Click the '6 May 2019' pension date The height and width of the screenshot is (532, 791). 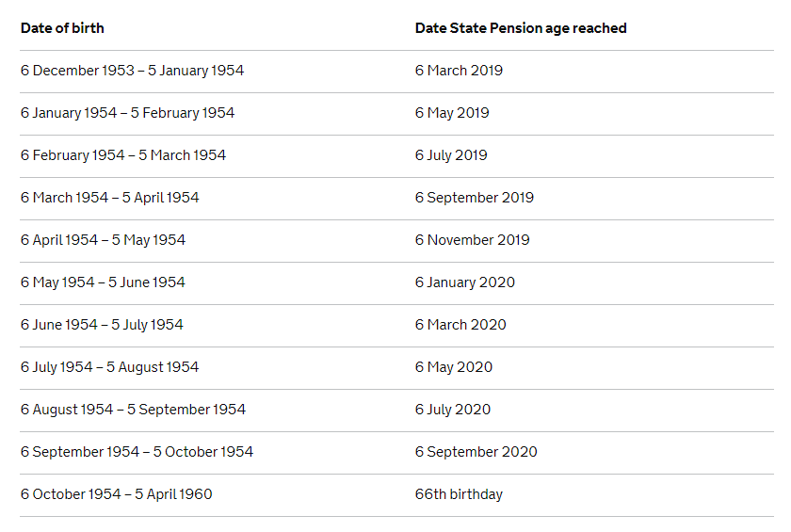(452, 113)
